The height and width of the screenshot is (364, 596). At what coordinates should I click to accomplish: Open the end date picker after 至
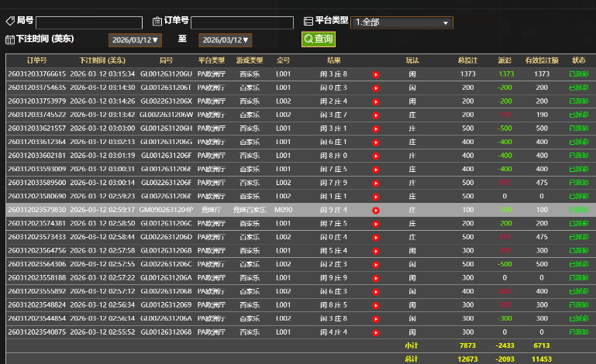click(x=226, y=40)
